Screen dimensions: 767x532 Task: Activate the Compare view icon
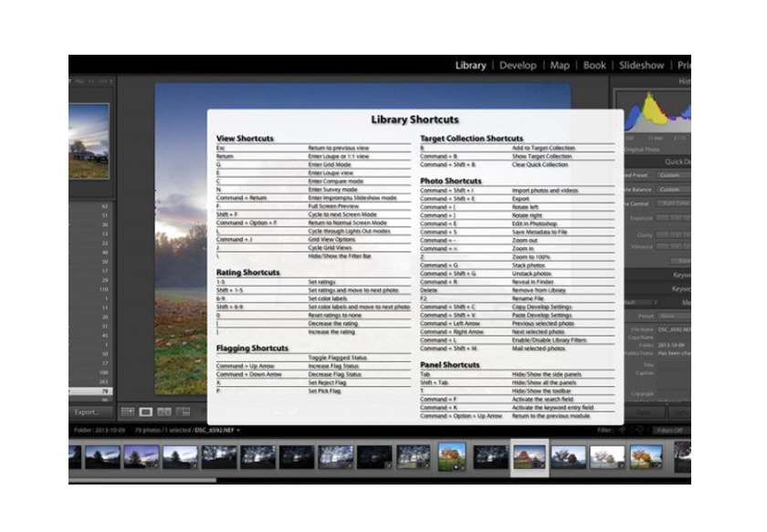(x=164, y=412)
